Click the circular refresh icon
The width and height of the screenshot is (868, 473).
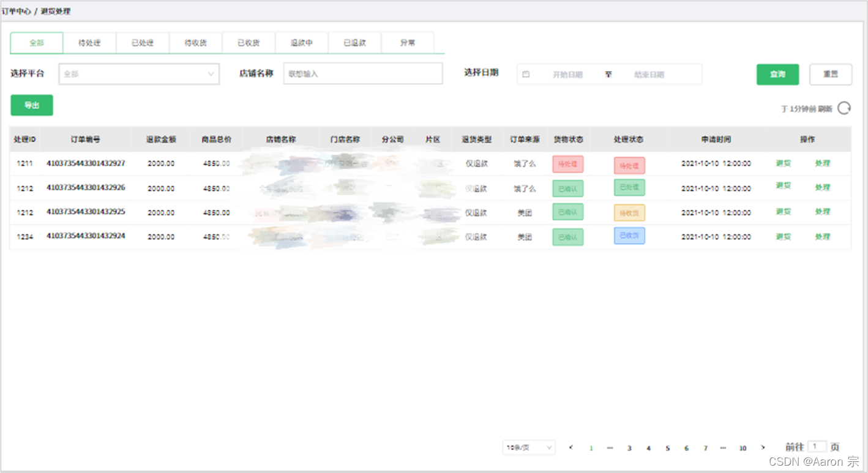click(x=844, y=108)
